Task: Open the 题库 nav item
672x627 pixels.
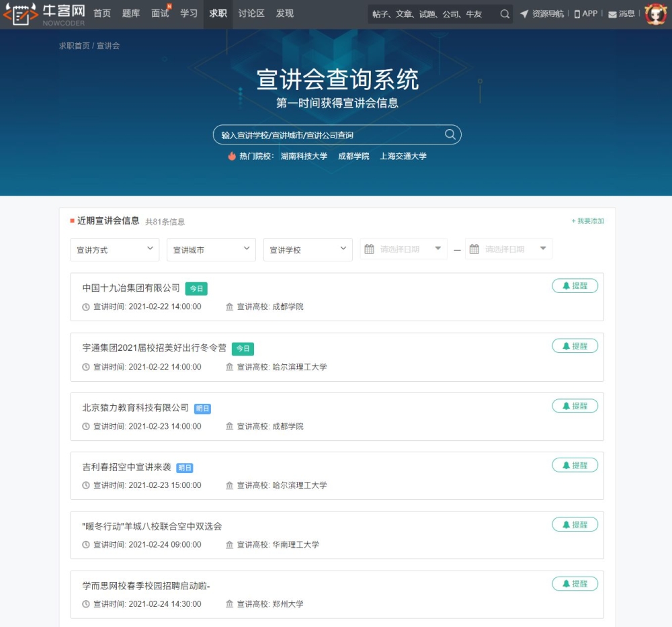Action: tap(131, 13)
